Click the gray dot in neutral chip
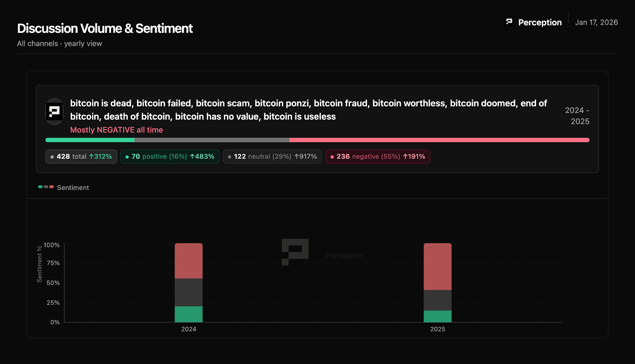This screenshot has height=364, width=635. point(229,157)
